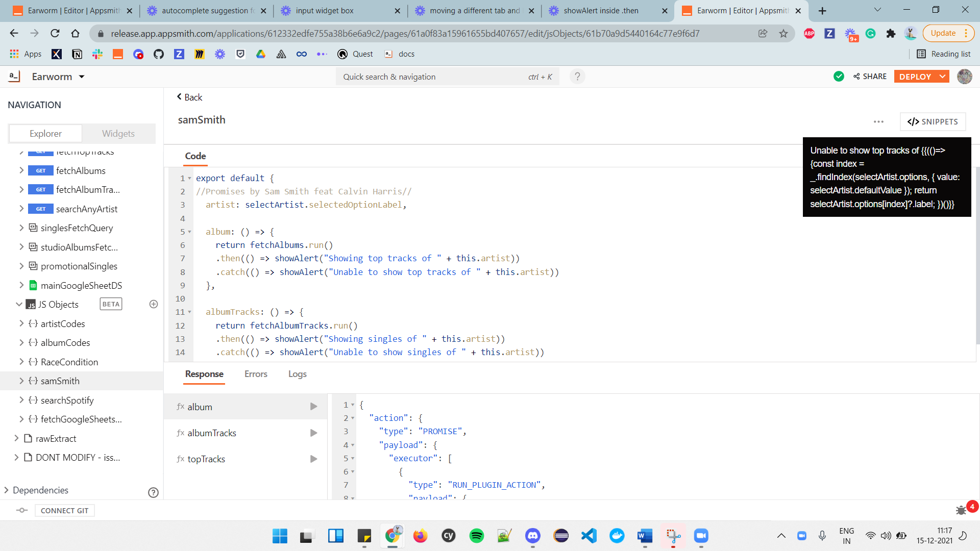
Task: Open the help question mark icon
Action: point(577,77)
